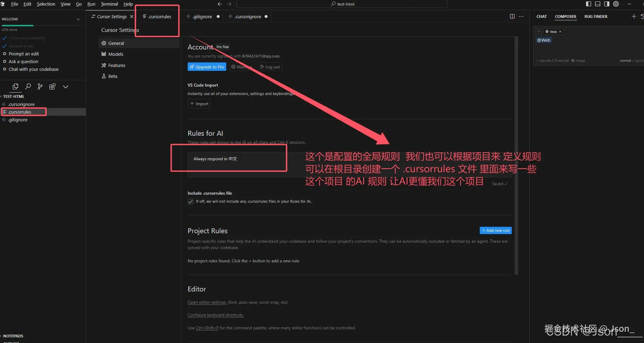The width and height of the screenshot is (644, 343).
Task: Open Beta settings section
Action: pyautogui.click(x=139, y=76)
